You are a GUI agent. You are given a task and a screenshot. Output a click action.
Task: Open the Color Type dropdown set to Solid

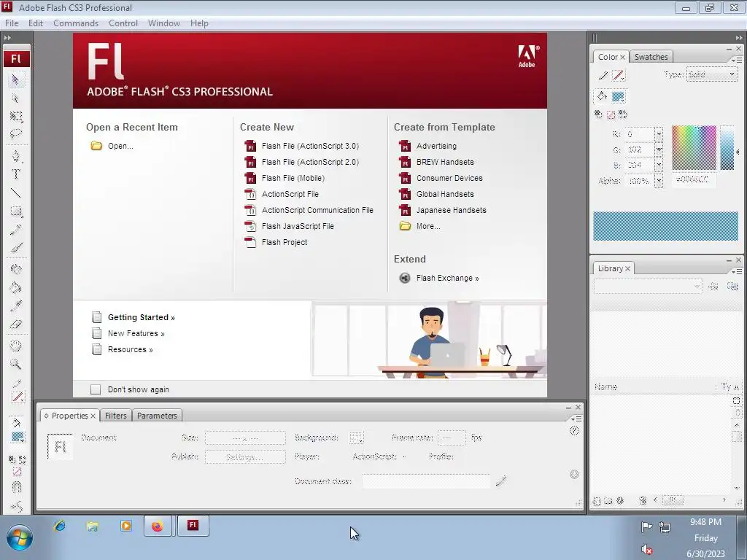point(712,75)
